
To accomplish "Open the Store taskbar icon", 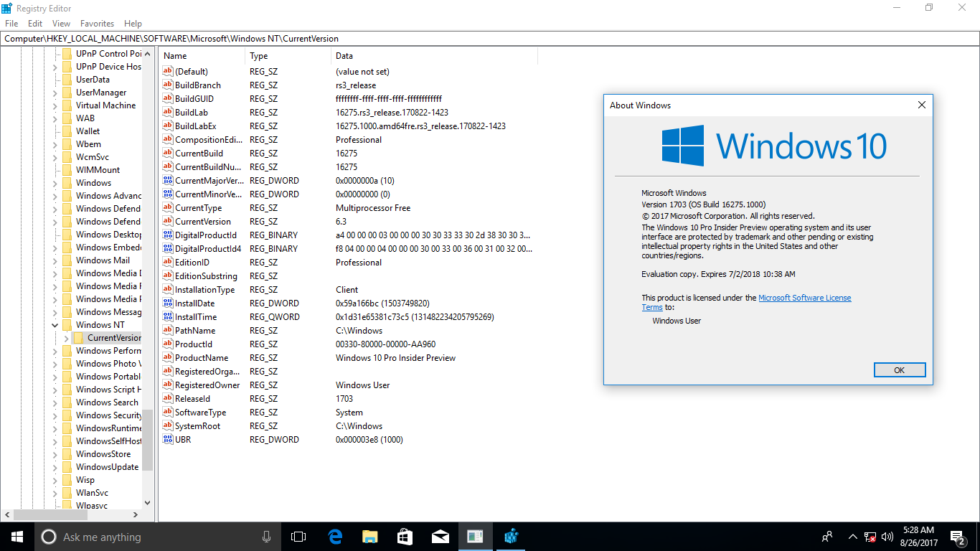I will [405, 537].
